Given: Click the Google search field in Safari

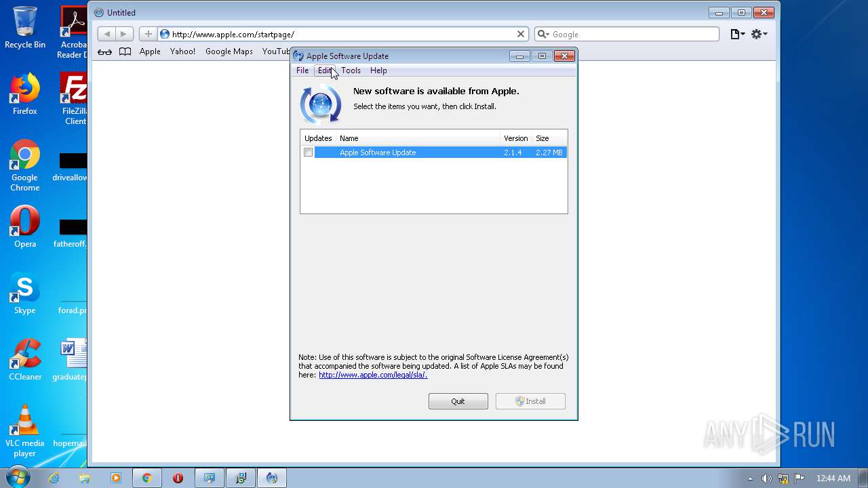Looking at the screenshot, I should tap(627, 34).
